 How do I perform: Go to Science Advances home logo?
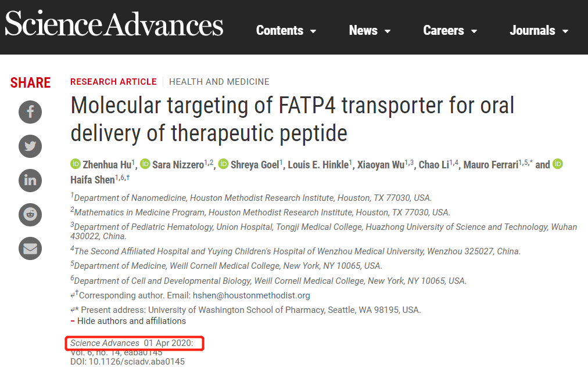click(x=114, y=24)
